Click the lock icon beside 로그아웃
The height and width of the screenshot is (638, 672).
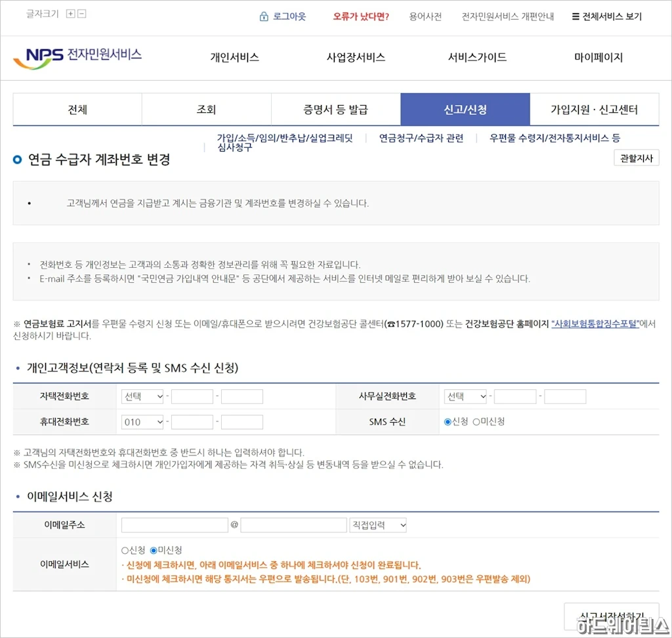[x=264, y=16]
